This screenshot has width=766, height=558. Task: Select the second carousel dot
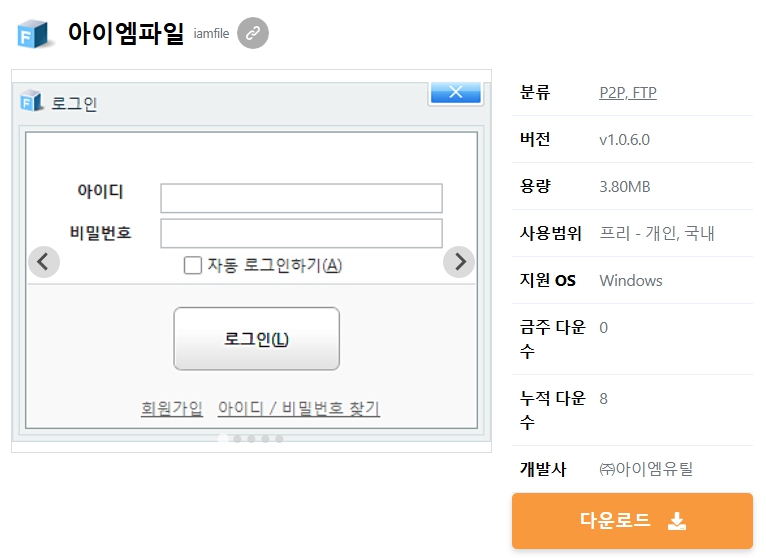[x=237, y=439]
